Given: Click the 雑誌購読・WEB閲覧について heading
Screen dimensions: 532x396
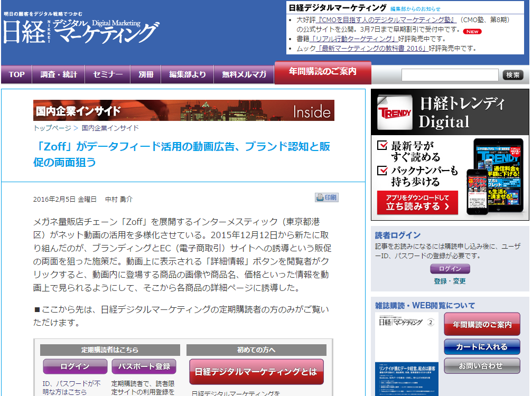Looking at the screenshot, I should (425, 305).
